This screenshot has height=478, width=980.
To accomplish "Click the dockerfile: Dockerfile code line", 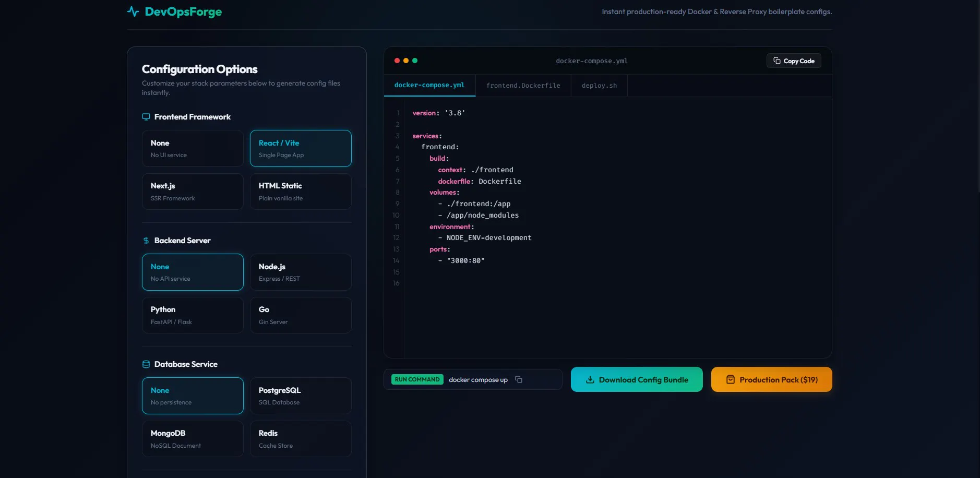I will point(480,182).
